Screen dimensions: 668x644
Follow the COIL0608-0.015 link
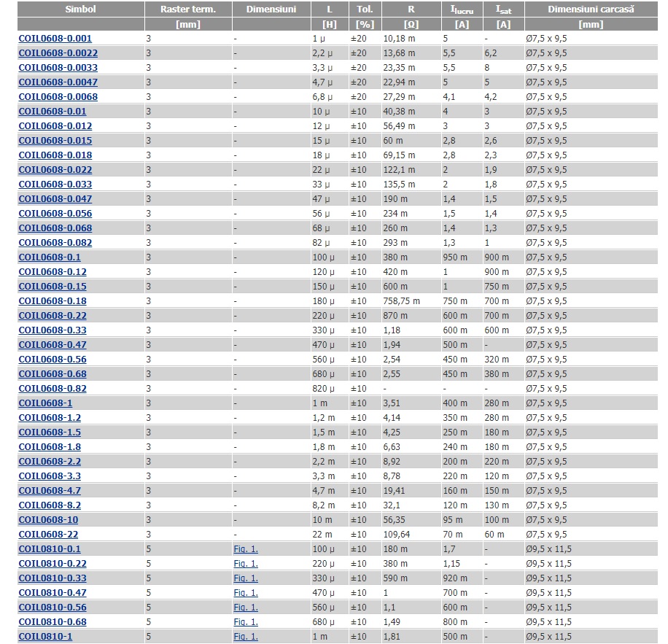tap(55, 141)
